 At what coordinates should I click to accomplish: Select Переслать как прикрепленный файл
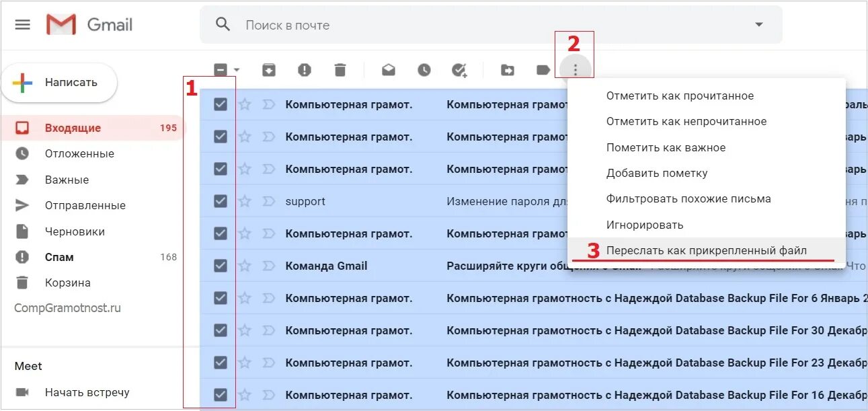[x=707, y=250]
